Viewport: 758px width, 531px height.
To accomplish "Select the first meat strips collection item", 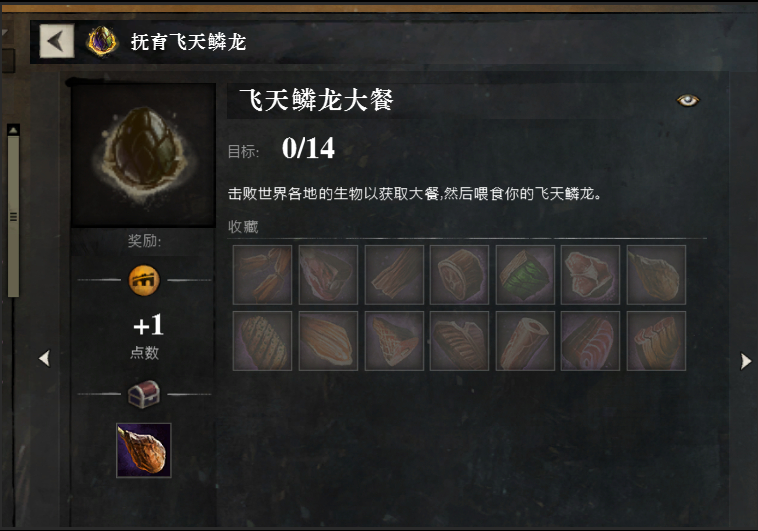I will 262,275.
